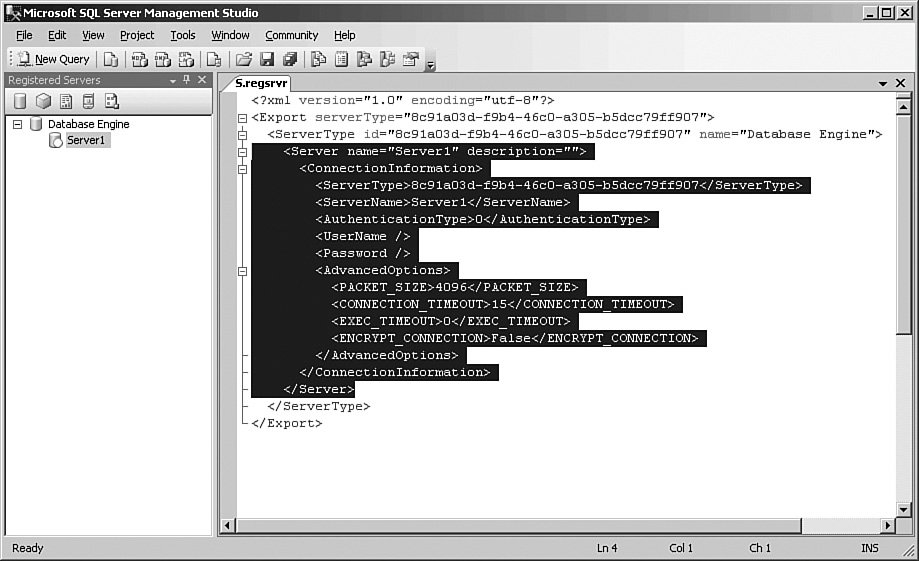Click the vertical scrollbar up arrow
Image resolution: width=919 pixels, height=561 pixels.
tap(903, 106)
